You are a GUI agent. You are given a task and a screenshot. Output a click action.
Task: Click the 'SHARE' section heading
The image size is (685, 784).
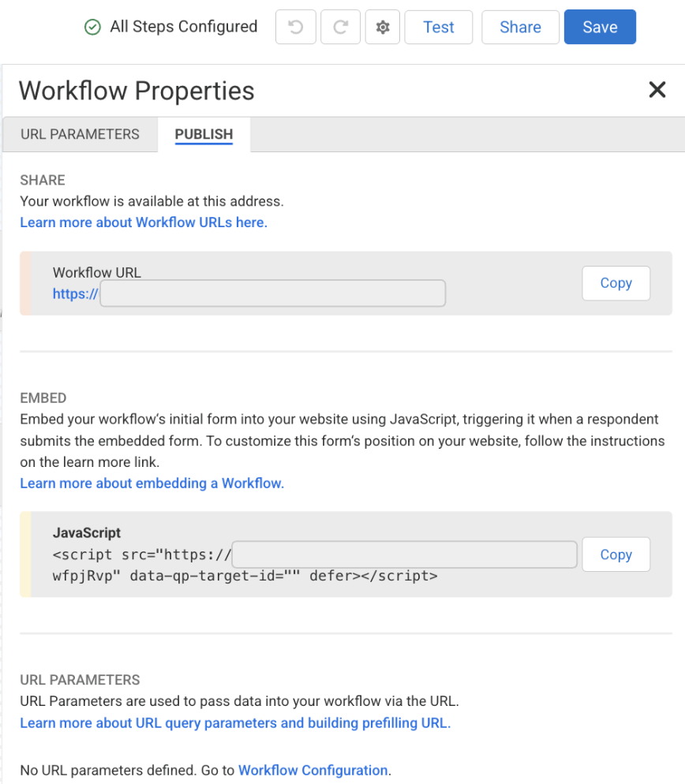point(43,180)
